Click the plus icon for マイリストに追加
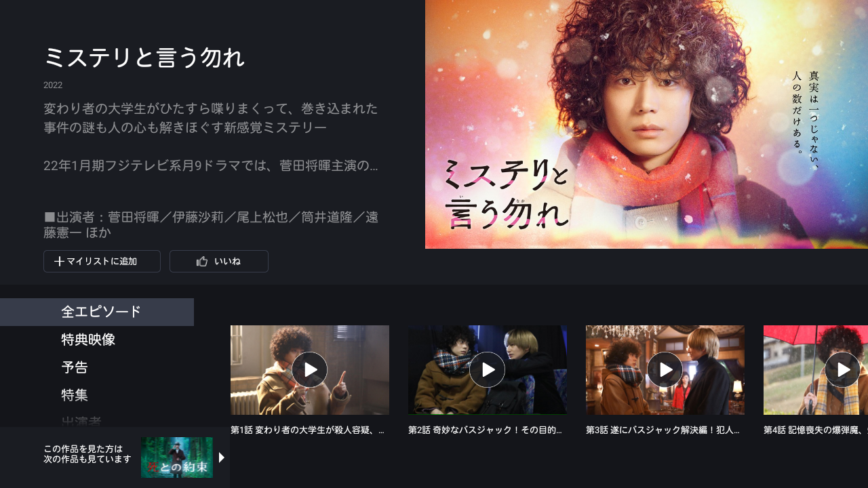The image size is (868, 488). (x=59, y=262)
